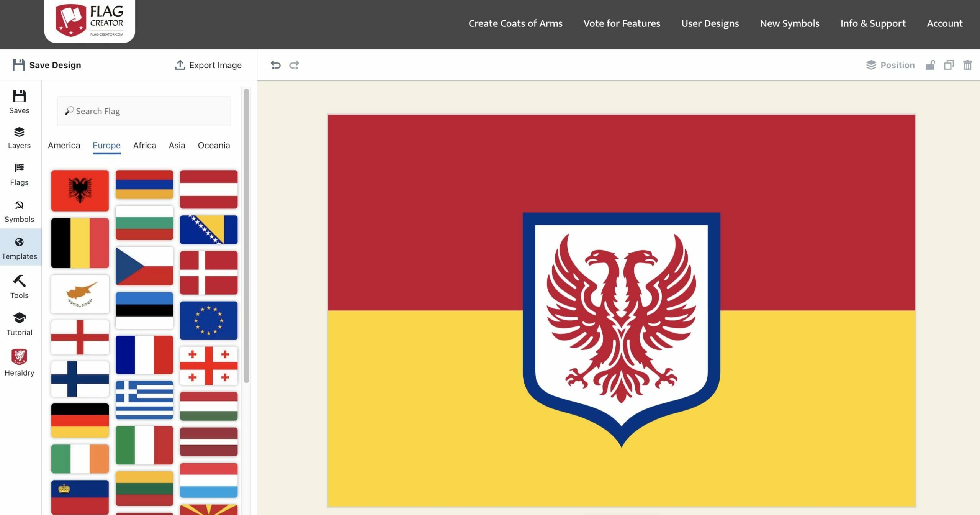The height and width of the screenshot is (515, 980).
Task: Select the Belgium flag template
Action: click(x=80, y=243)
